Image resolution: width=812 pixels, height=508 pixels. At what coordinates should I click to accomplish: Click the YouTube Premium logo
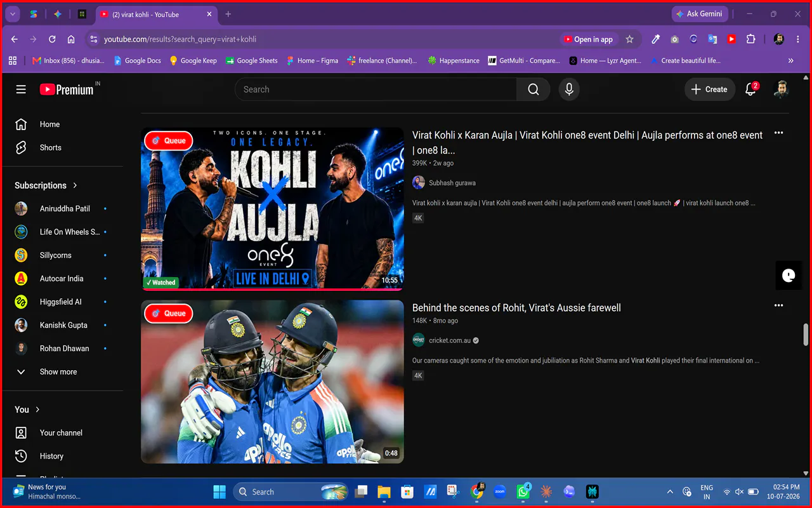[x=67, y=90]
